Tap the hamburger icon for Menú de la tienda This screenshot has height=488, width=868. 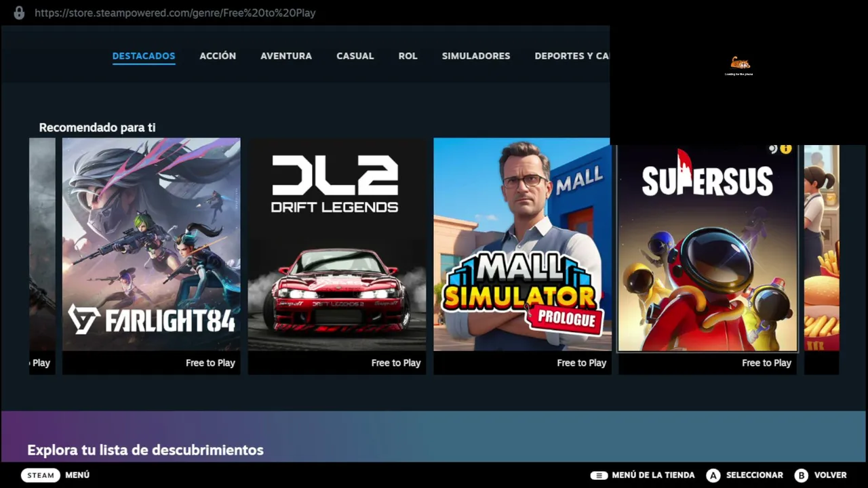pyautogui.click(x=599, y=475)
